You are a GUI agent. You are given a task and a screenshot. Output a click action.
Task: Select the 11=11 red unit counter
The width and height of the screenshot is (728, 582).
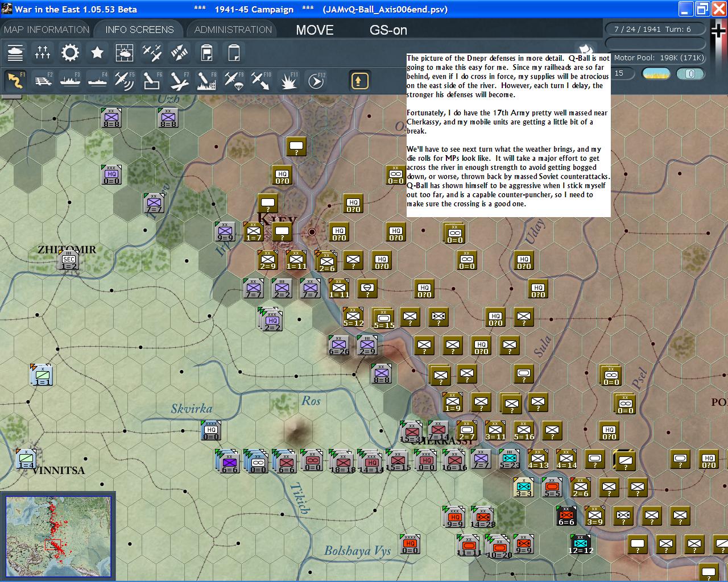pyautogui.click(x=468, y=546)
